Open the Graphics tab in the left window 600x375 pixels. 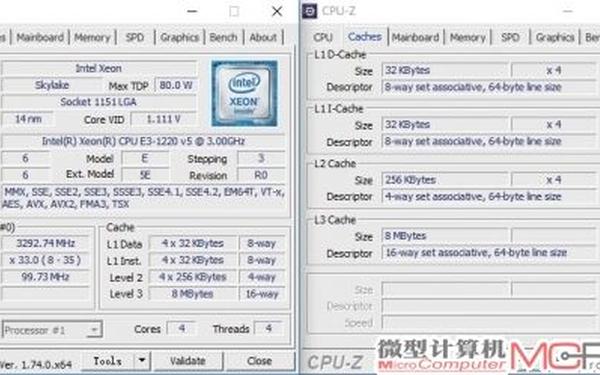coord(179,37)
